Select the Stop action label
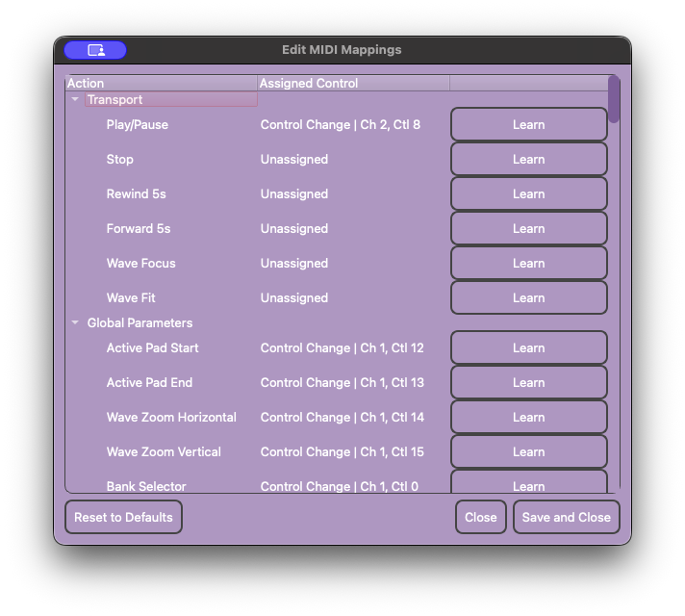Image resolution: width=685 pixels, height=616 pixels. point(119,159)
